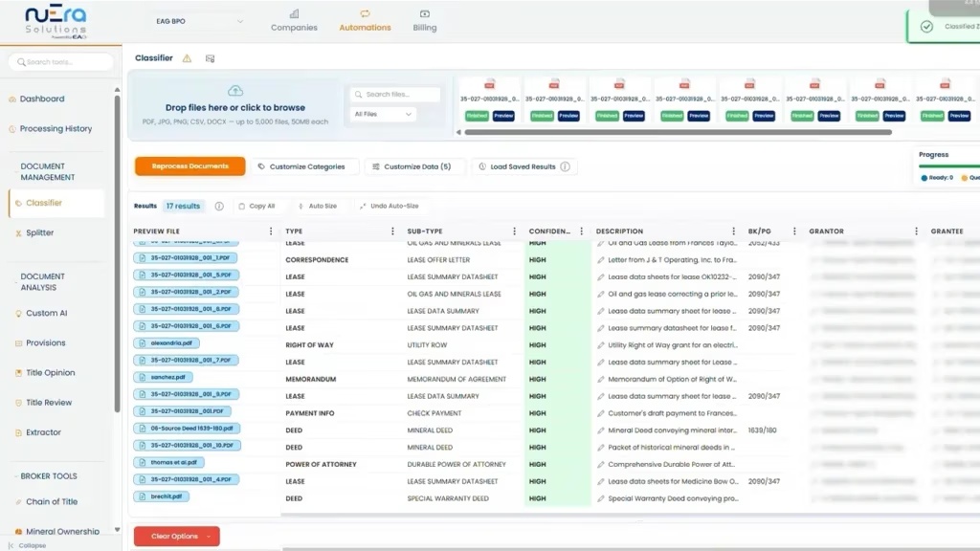The width and height of the screenshot is (980, 551).
Task: Open Preview File column menu dots
Action: [271, 231]
